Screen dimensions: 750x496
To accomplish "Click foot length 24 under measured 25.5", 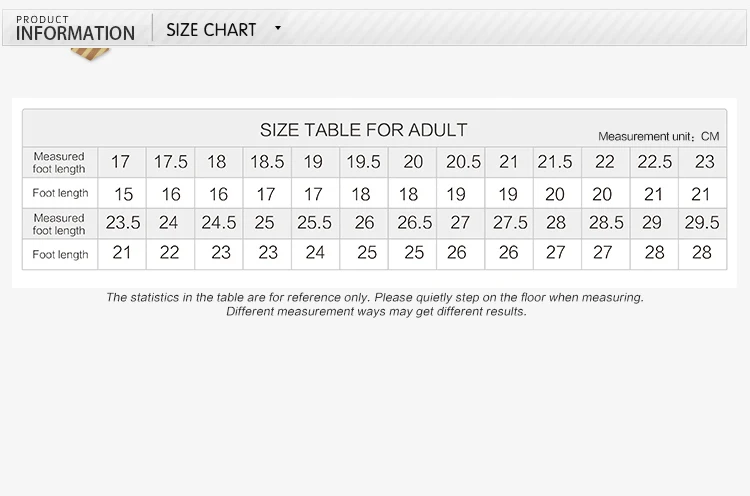I will (315, 254).
